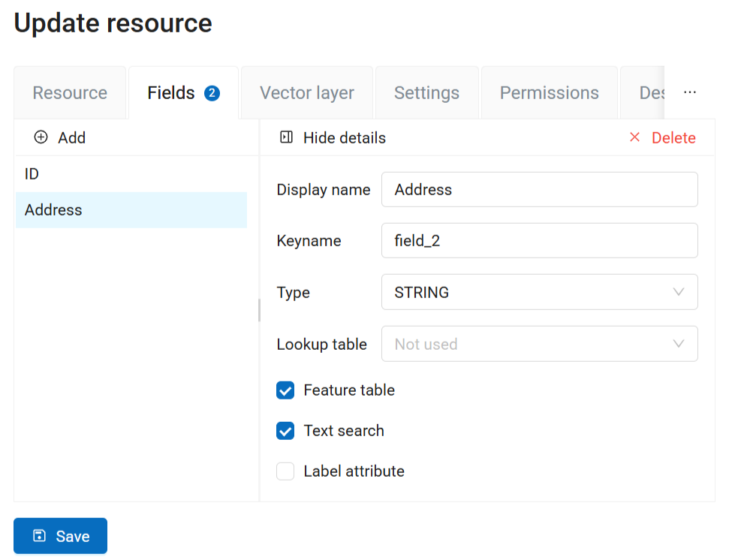This screenshot has width=729, height=560.
Task: Uncheck the Feature table checkbox
Action: [x=285, y=390]
